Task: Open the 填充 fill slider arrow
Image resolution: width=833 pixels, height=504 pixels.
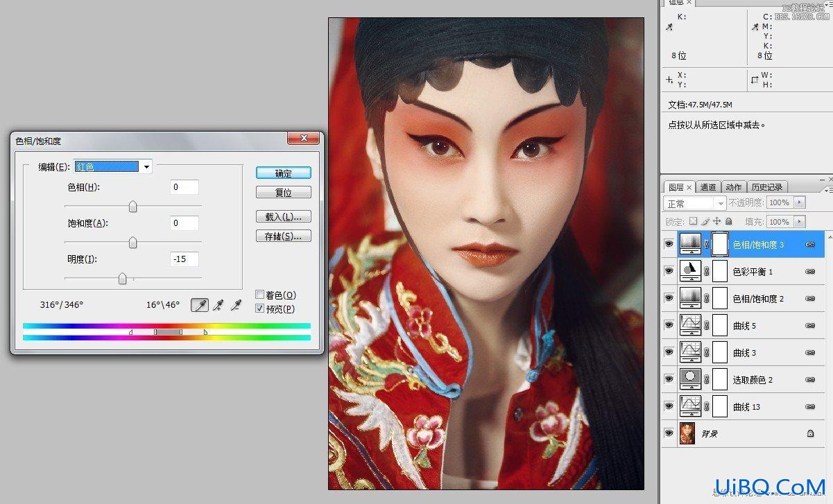Action: pos(800,222)
